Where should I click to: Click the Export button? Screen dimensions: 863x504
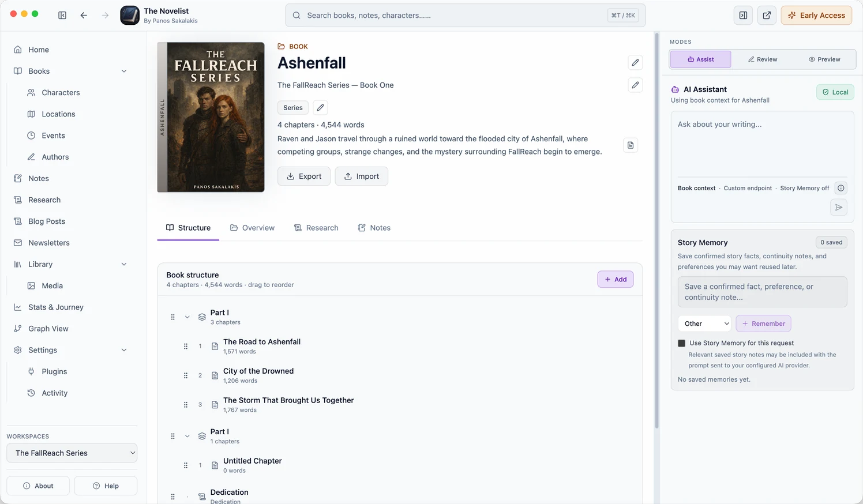pyautogui.click(x=304, y=176)
